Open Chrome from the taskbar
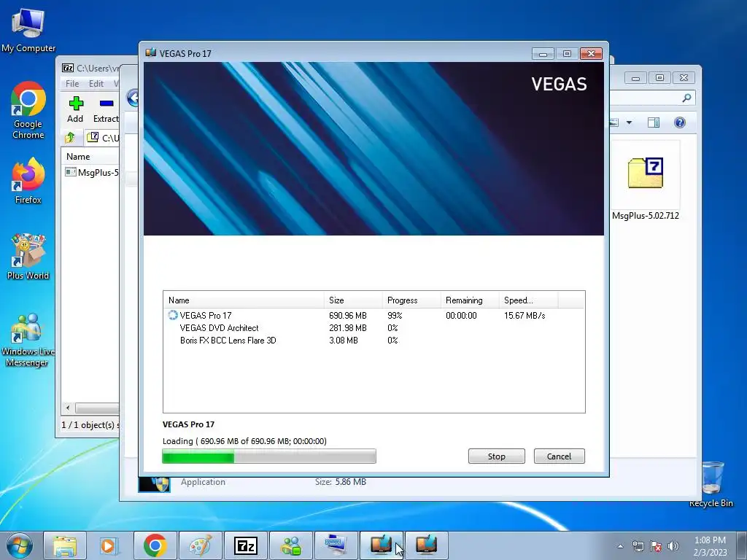This screenshot has height=560, width=747. point(155,545)
